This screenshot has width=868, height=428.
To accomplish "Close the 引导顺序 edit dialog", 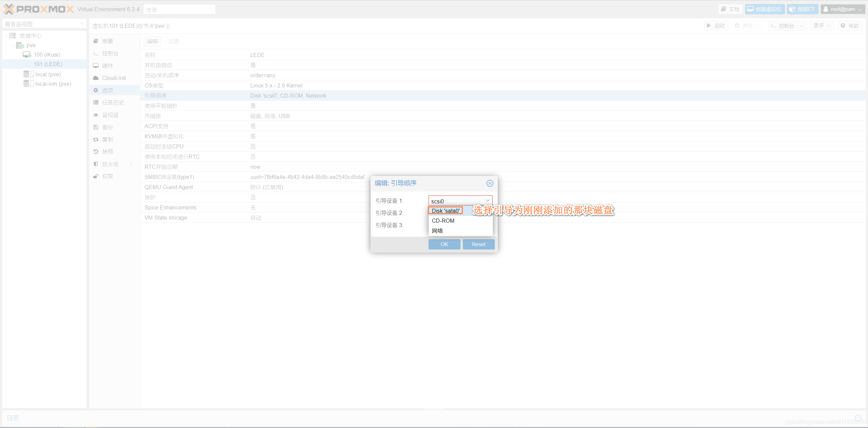I will tap(490, 183).
